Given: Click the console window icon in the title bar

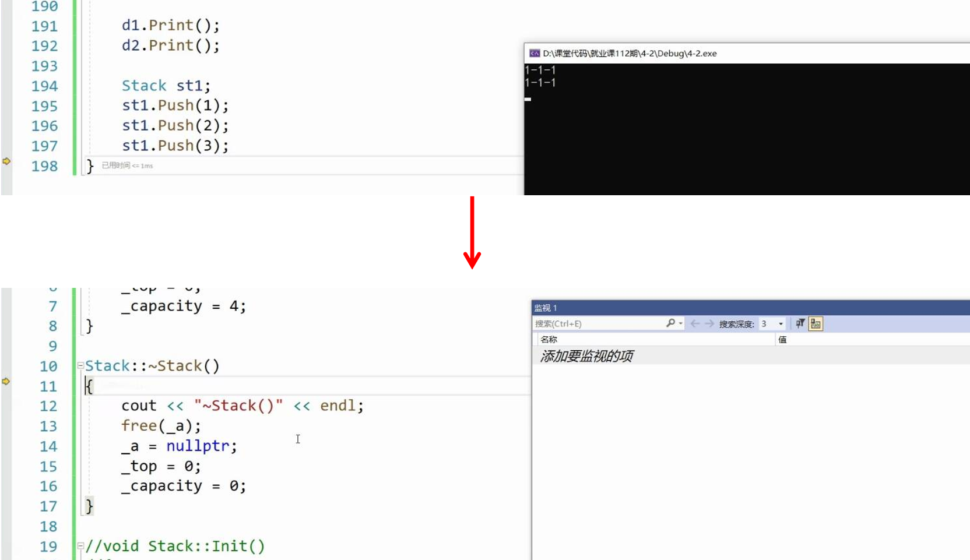Looking at the screenshot, I should (x=535, y=53).
